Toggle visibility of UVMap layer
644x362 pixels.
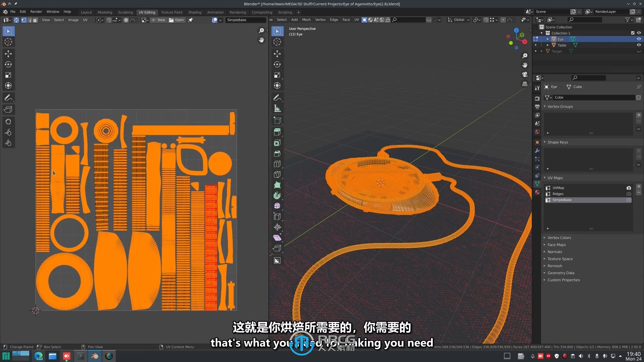tap(629, 187)
